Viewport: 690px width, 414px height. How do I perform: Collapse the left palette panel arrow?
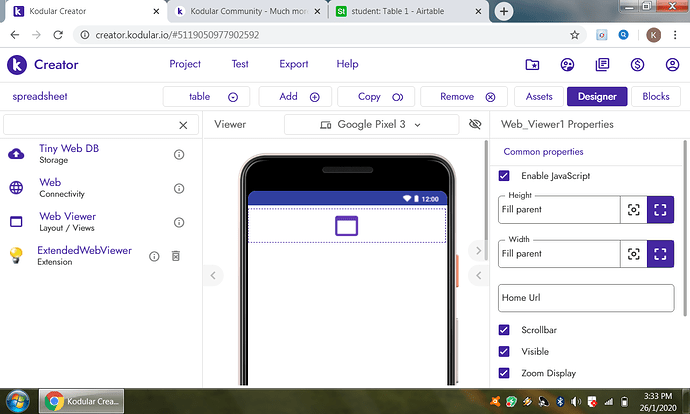[x=213, y=275]
